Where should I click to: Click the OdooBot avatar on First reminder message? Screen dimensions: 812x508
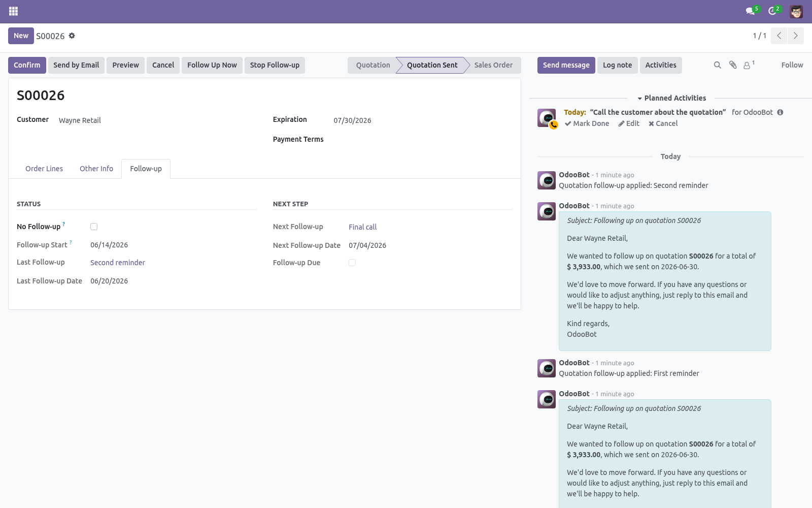[x=547, y=368]
